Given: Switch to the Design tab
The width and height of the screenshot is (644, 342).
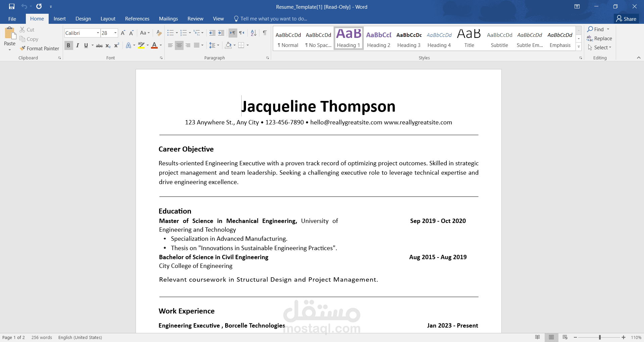Looking at the screenshot, I should coord(83,19).
